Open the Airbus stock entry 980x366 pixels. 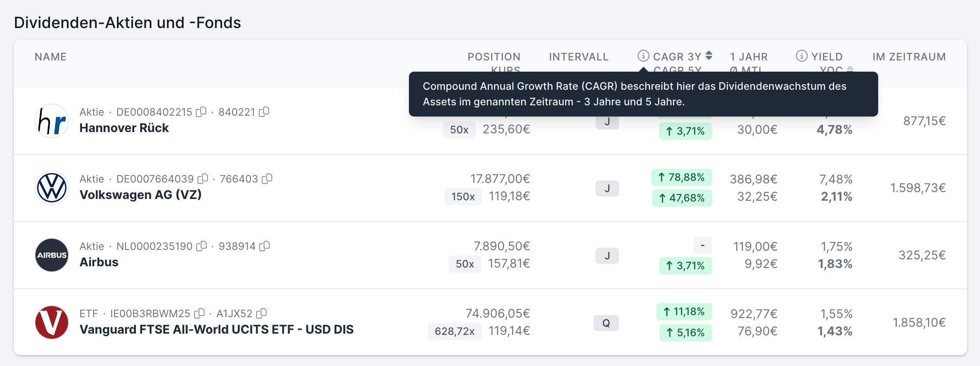(x=99, y=262)
